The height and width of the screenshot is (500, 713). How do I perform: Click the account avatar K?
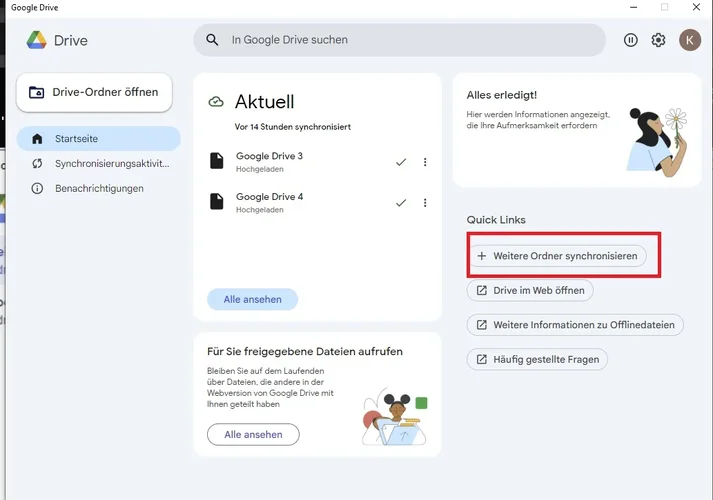[690, 40]
